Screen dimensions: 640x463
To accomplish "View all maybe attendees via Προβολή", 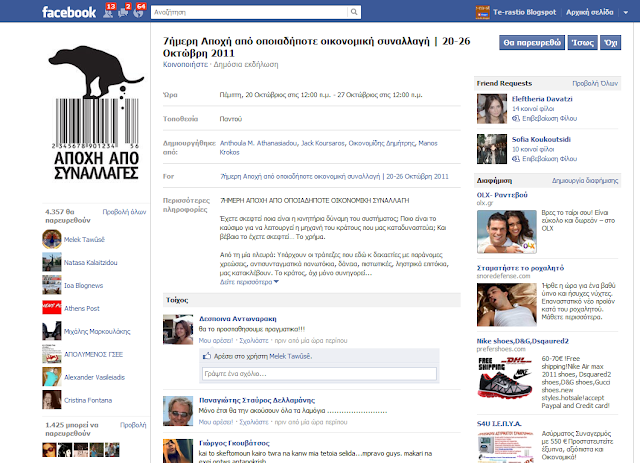I will pyautogui.click(x=133, y=425).
